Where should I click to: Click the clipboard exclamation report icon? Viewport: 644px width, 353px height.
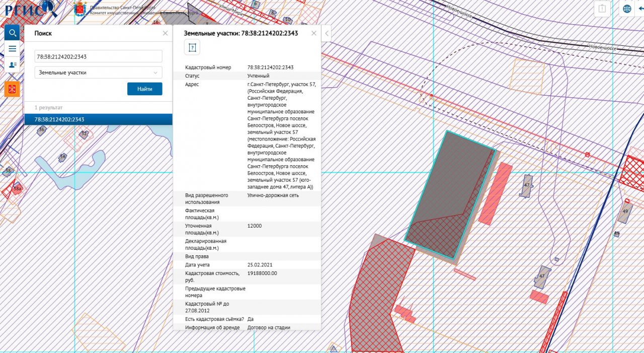click(602, 9)
